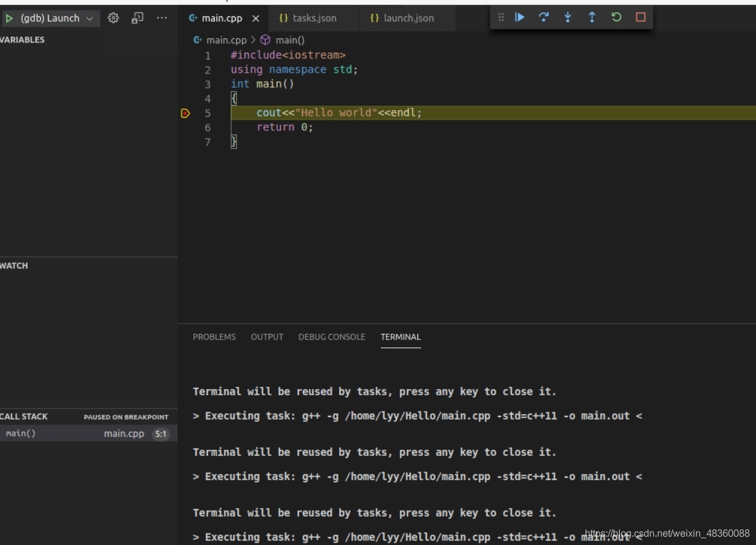The height and width of the screenshot is (545, 756).
Task: Click line number 6 in gutter
Action: point(208,127)
